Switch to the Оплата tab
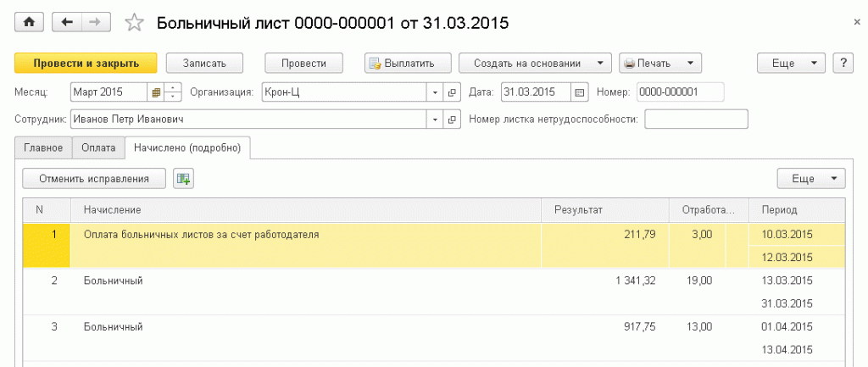The width and height of the screenshot is (868, 367). 98,147
